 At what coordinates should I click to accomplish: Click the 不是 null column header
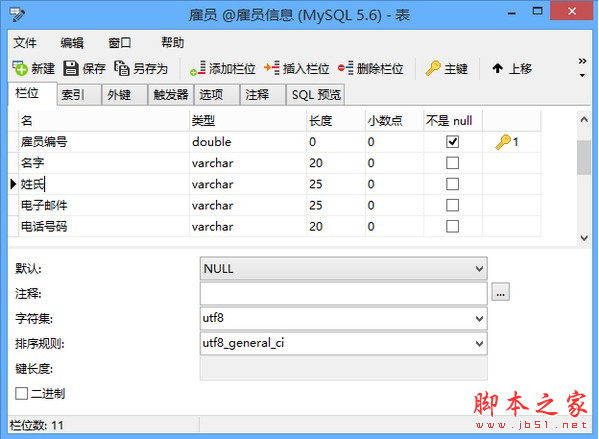tap(453, 121)
